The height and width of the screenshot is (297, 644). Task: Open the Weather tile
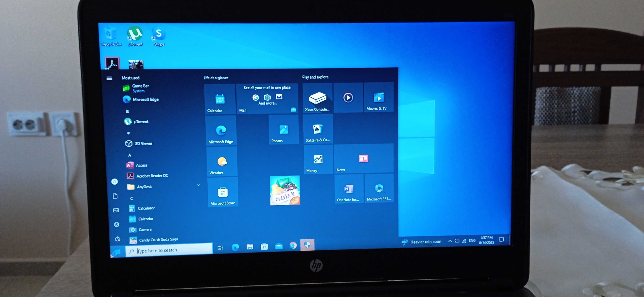[x=222, y=161]
